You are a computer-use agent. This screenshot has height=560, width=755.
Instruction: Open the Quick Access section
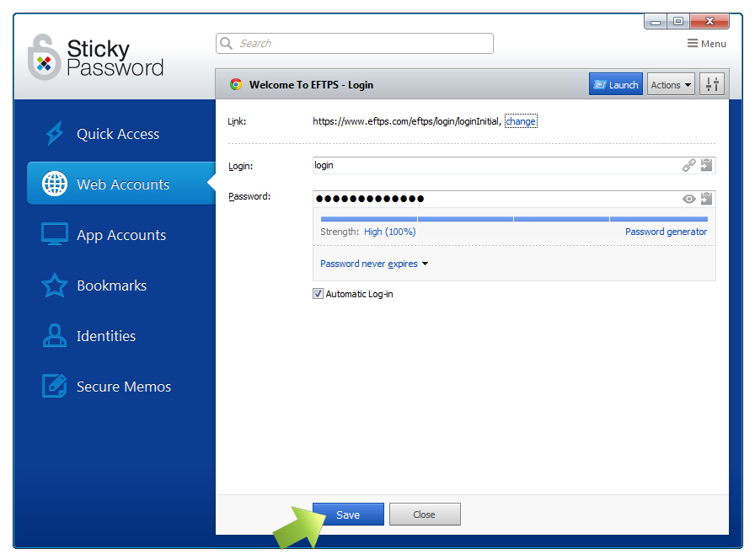[118, 133]
